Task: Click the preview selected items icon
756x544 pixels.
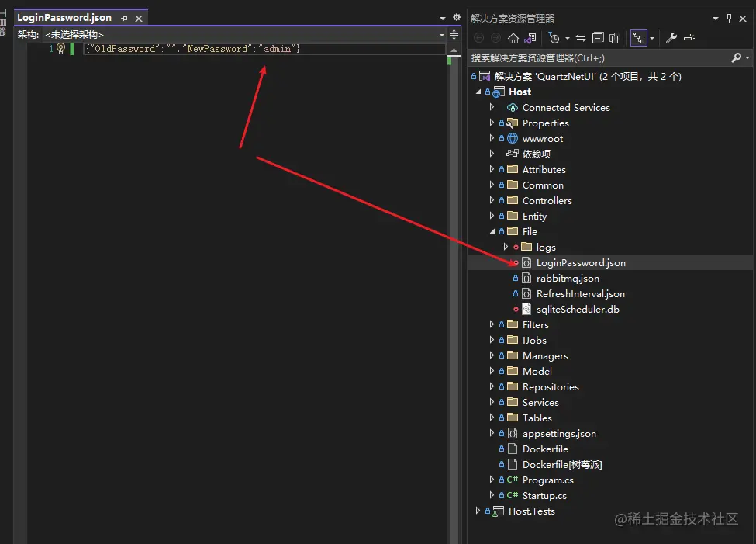Action: (x=689, y=38)
